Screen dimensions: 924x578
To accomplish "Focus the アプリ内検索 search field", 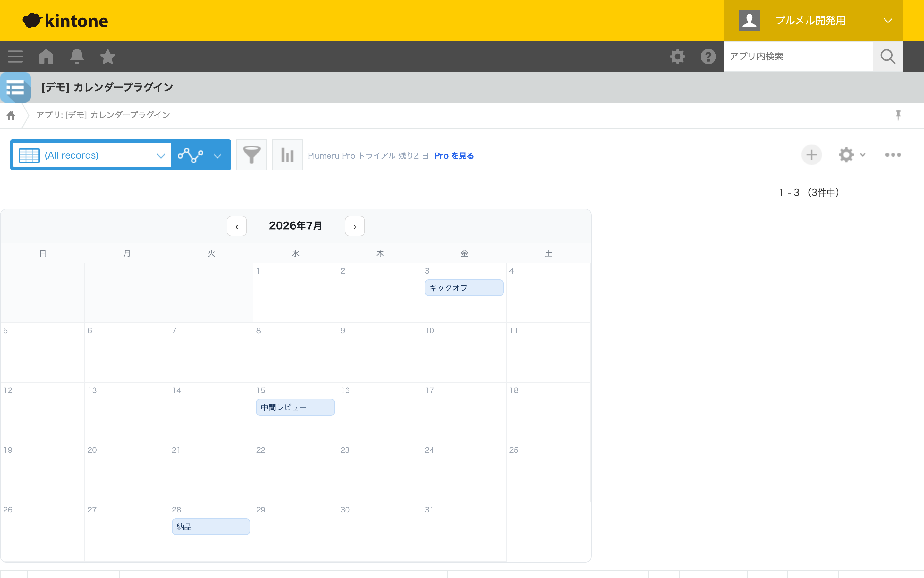I will coord(798,57).
